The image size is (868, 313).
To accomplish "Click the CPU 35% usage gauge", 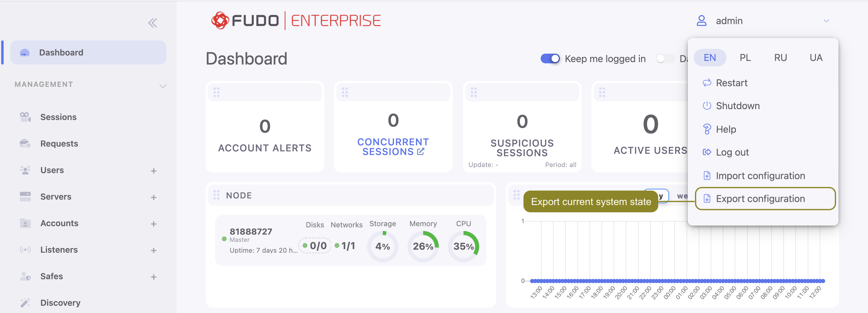I will coord(463,246).
